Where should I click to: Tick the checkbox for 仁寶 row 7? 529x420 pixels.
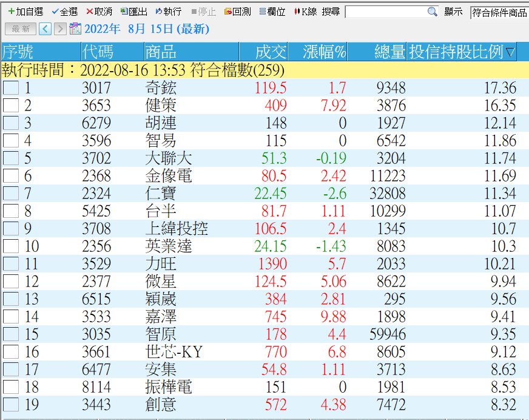tap(11, 194)
